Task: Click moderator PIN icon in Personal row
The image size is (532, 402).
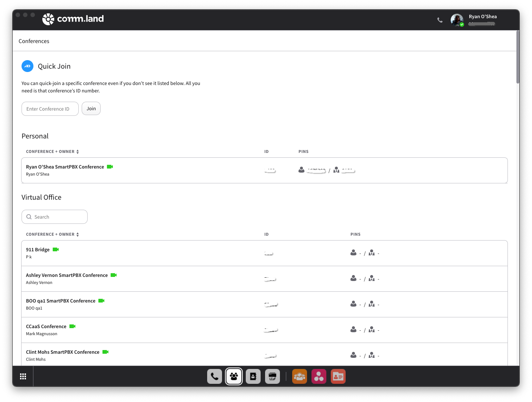Action: click(336, 170)
